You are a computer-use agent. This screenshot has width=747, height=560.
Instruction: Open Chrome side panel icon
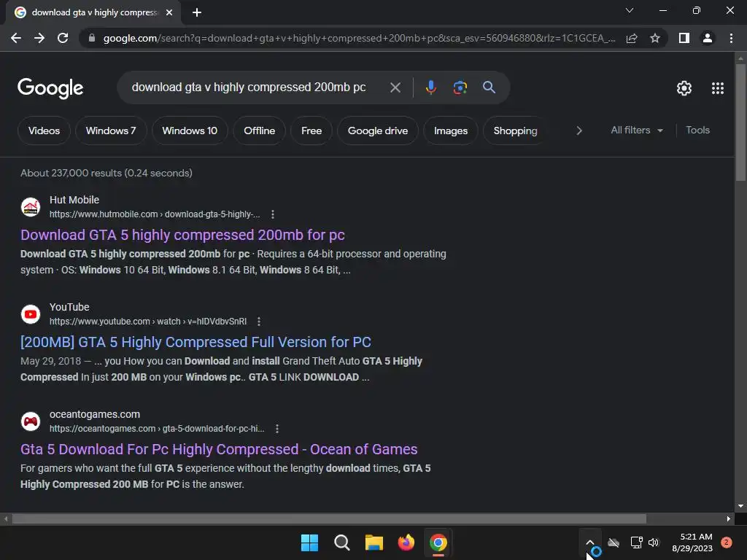tap(684, 38)
